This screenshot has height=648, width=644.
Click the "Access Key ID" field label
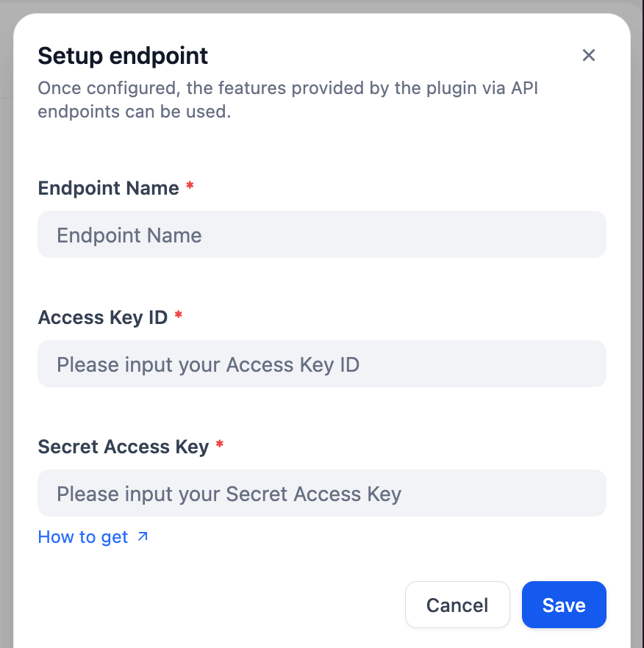click(103, 317)
